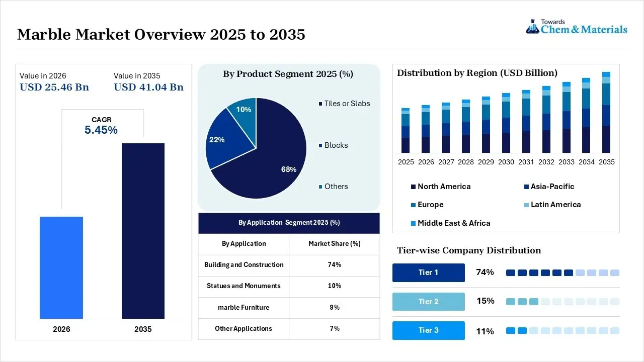
Task: Click the 74% cell in the application table
Action: (x=335, y=265)
